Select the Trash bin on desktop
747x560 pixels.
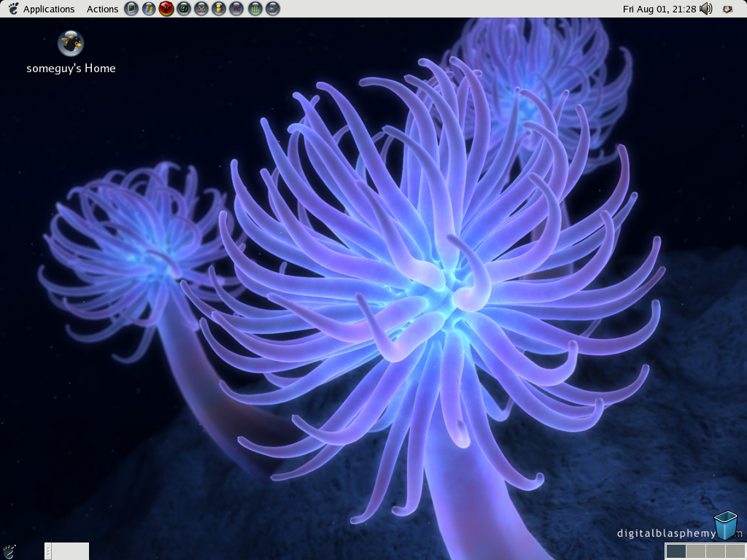[725, 526]
